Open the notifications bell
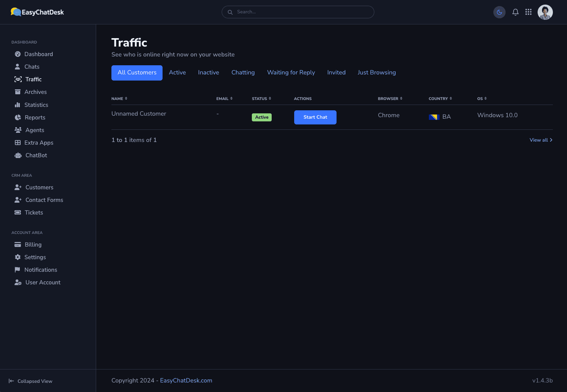The image size is (567, 392). click(515, 12)
